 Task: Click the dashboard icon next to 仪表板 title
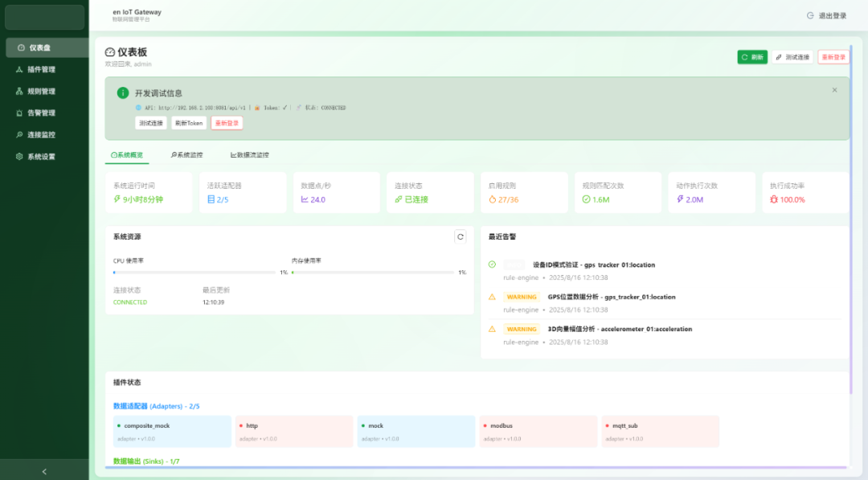pos(109,52)
